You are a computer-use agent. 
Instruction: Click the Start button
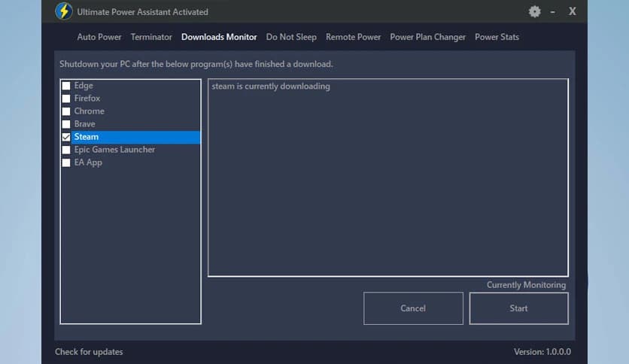(518, 308)
